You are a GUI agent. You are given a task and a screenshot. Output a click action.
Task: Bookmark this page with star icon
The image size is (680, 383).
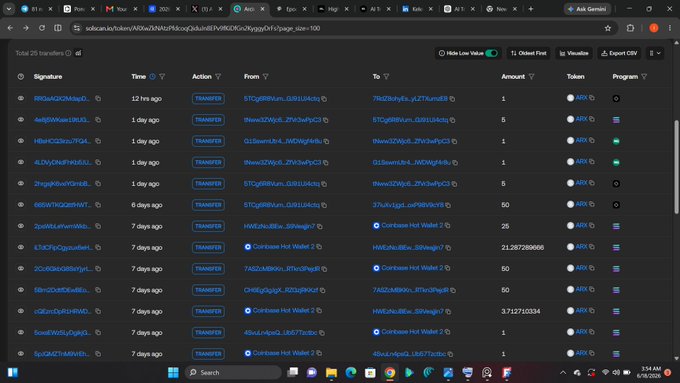click(x=608, y=28)
